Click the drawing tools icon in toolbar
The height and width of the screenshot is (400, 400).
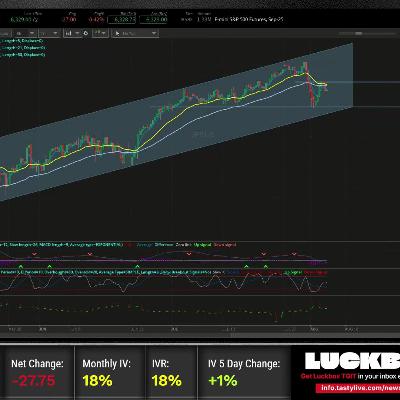tap(97, 33)
